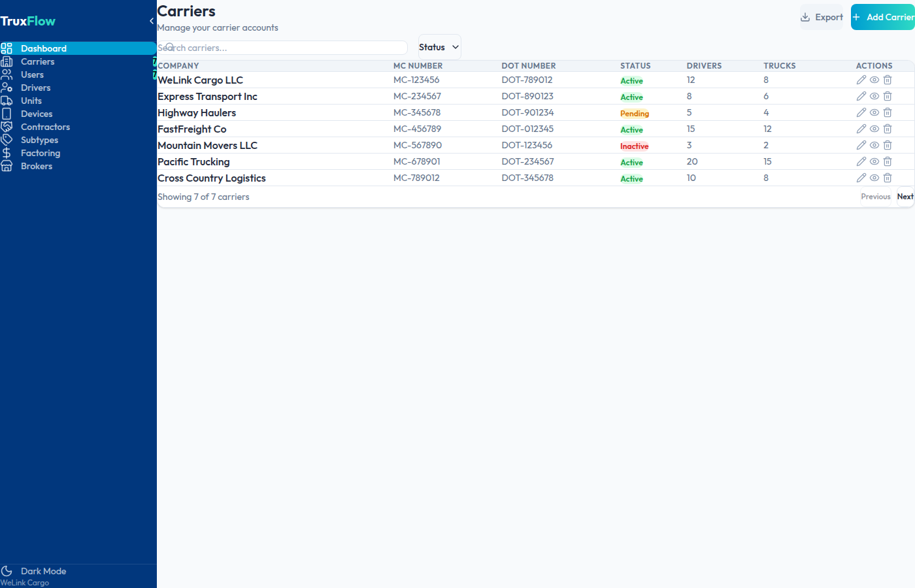This screenshot has height=588, width=915.
Task: Click the Add Carrier button
Action: coord(883,17)
